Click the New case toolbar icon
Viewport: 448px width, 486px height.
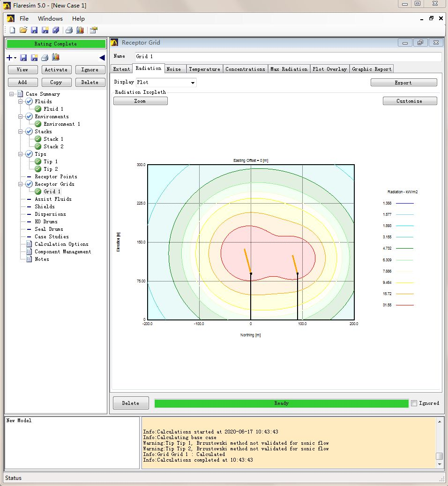pos(12,30)
